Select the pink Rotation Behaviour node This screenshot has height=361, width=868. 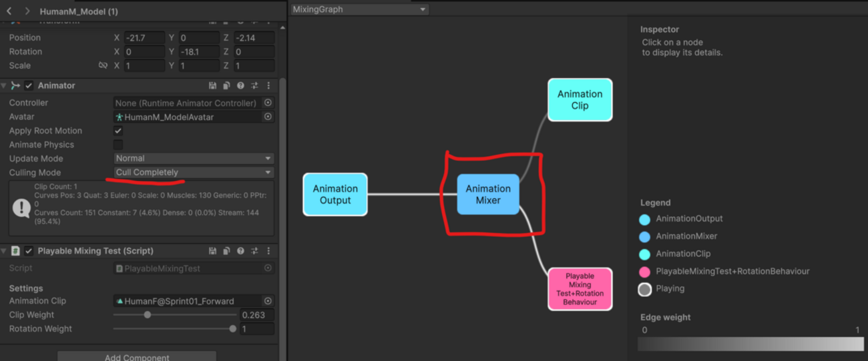[x=580, y=289]
